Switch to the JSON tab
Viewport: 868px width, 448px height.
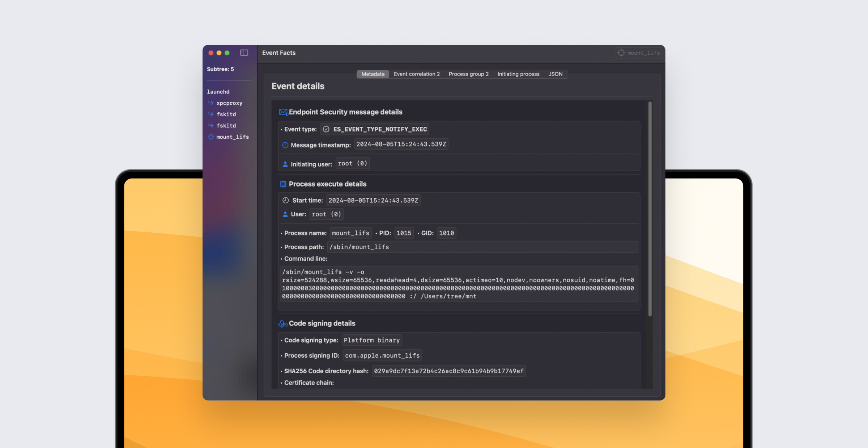[556, 74]
